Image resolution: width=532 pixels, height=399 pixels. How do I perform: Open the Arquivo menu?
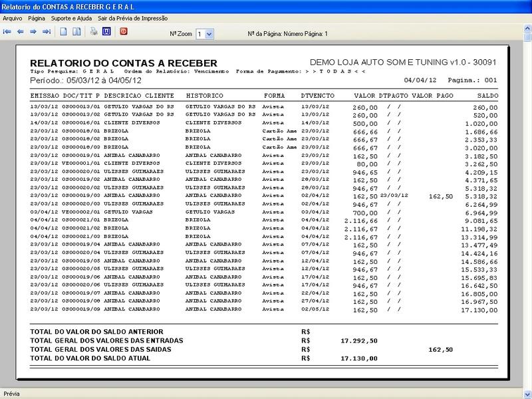(x=13, y=19)
